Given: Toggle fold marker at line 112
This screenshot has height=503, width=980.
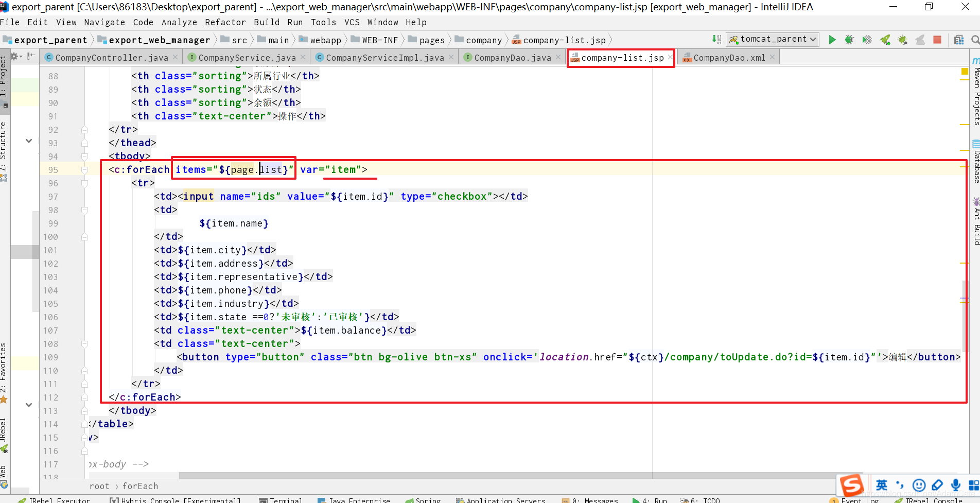Looking at the screenshot, I should pos(84,397).
